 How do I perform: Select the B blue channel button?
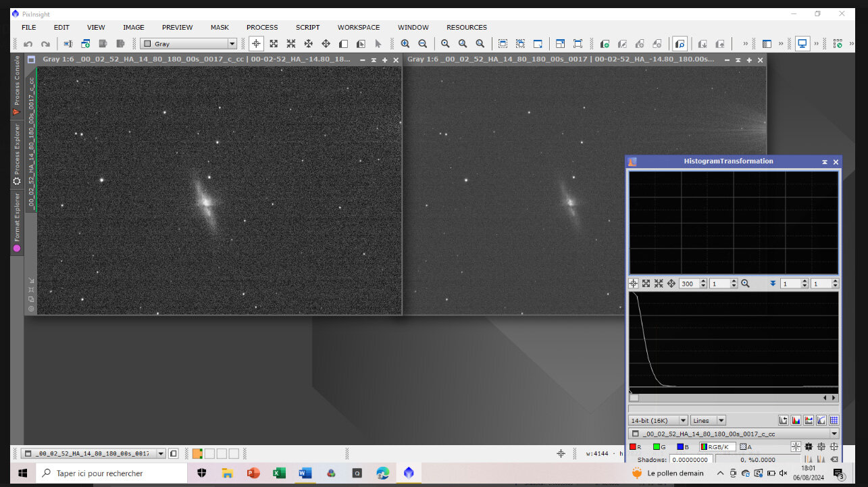(683, 446)
